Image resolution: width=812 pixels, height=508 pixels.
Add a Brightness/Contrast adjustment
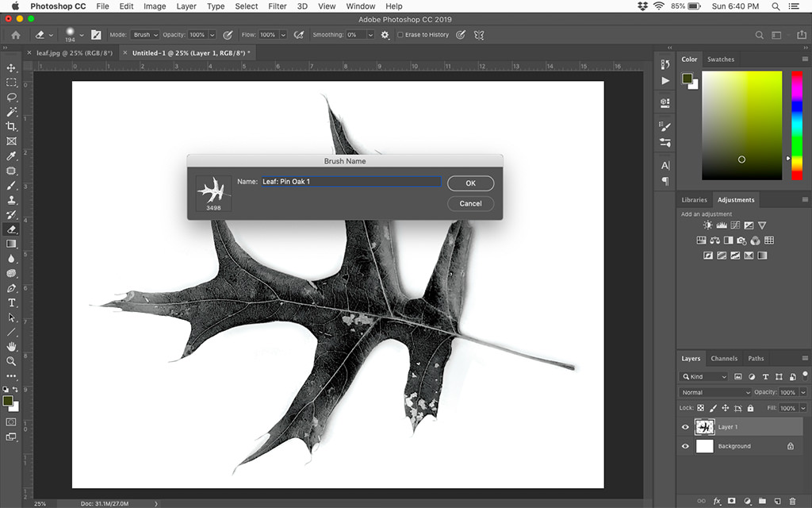tap(707, 225)
